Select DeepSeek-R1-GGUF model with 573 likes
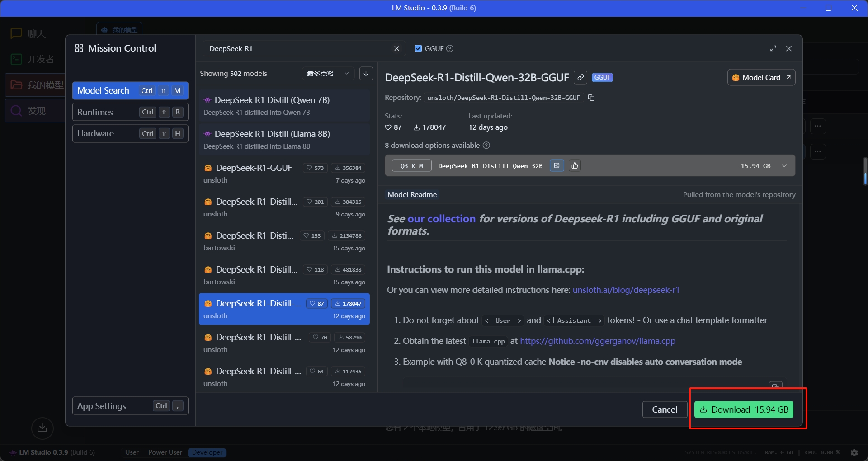868x461 pixels. click(284, 174)
